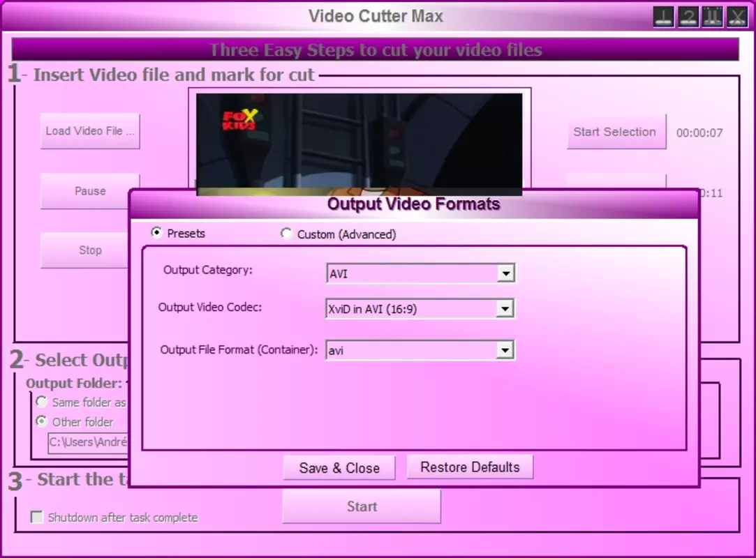Click Load Video File button
The width and height of the screenshot is (756, 558).
tap(90, 131)
